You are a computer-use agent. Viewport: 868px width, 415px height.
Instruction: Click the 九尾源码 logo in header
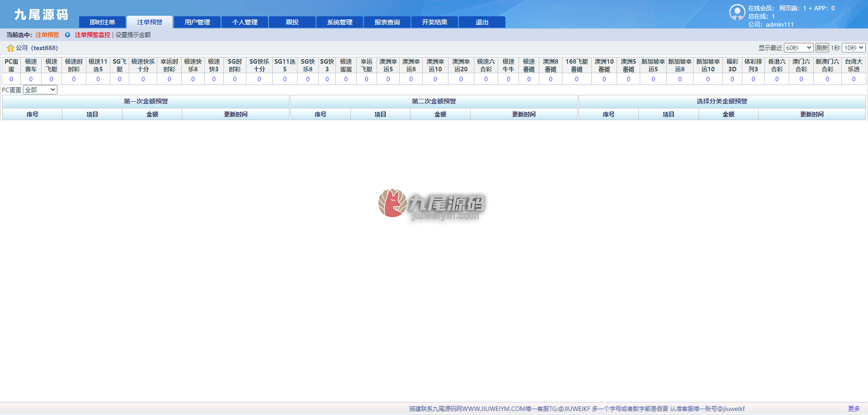click(41, 15)
